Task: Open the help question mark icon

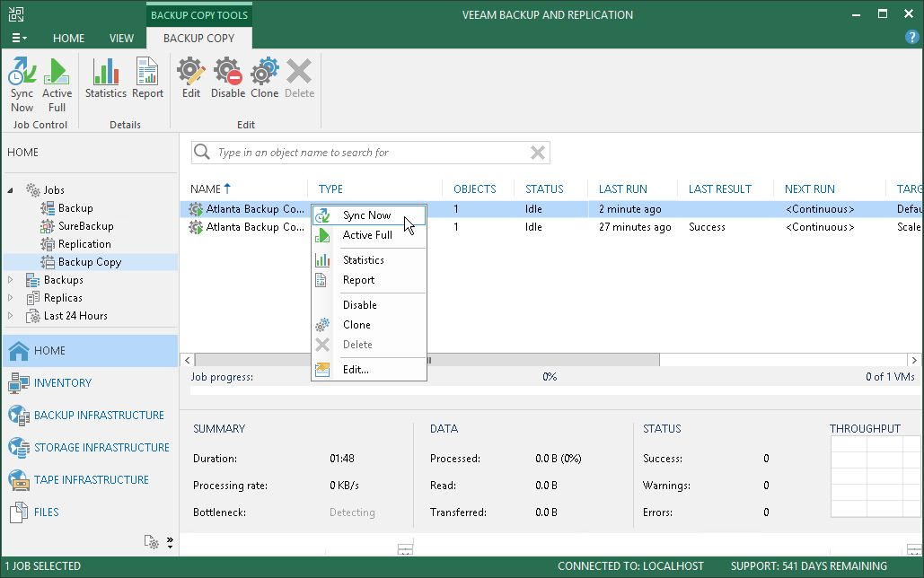Action: pos(911,37)
